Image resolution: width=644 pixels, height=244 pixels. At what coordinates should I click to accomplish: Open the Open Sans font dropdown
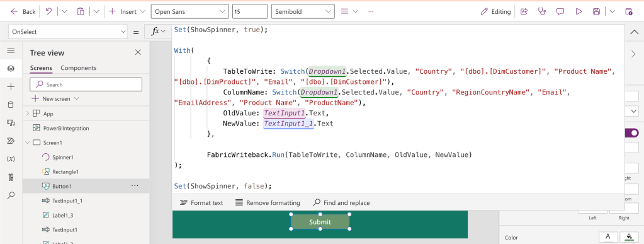coord(189,11)
